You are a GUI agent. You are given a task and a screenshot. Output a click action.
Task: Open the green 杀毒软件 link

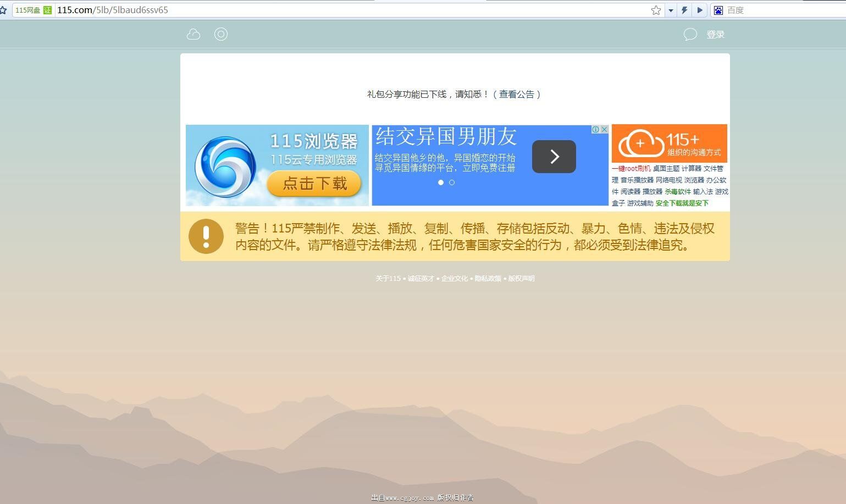coord(678,192)
